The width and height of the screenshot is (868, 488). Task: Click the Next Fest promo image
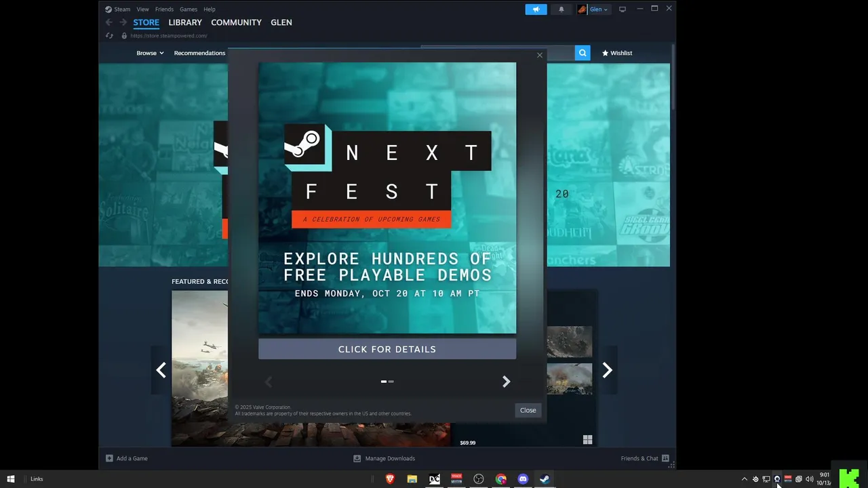click(x=387, y=198)
